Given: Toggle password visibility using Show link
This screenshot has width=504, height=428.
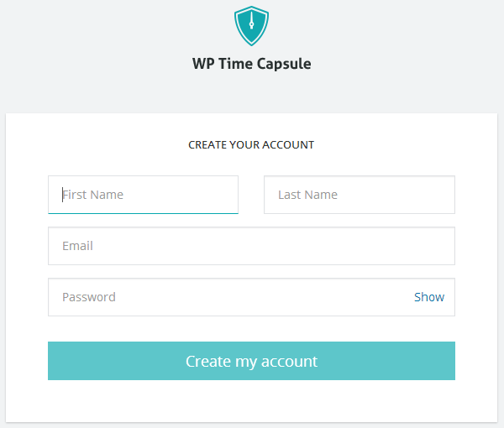Looking at the screenshot, I should pyautogui.click(x=429, y=297).
